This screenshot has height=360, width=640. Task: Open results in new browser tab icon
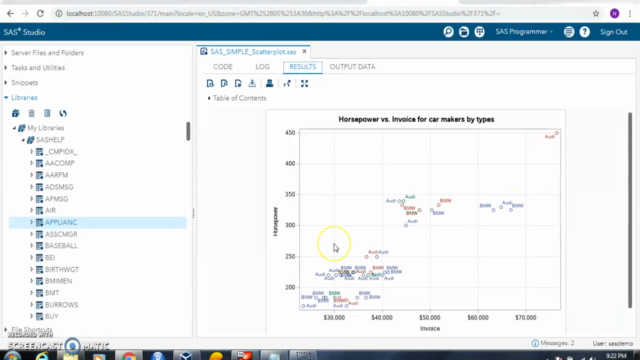pos(287,84)
